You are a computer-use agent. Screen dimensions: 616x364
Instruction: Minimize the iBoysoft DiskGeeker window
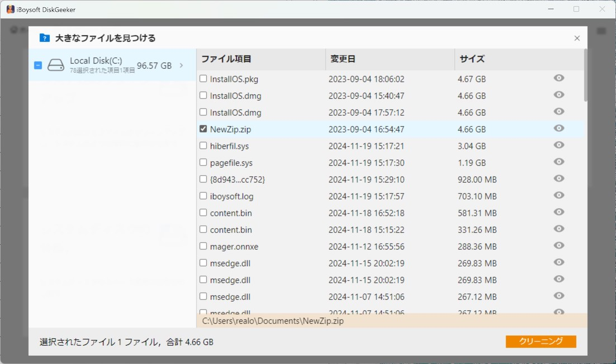pyautogui.click(x=551, y=9)
